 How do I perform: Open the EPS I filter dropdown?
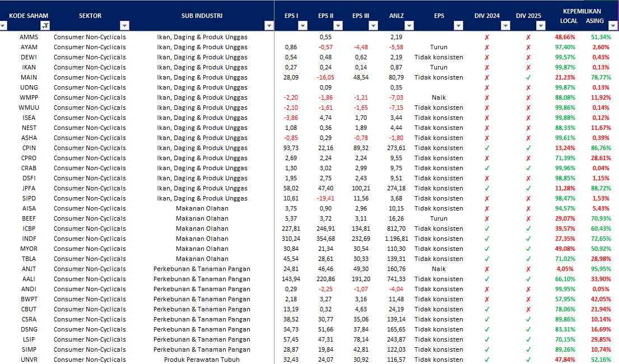click(x=302, y=25)
